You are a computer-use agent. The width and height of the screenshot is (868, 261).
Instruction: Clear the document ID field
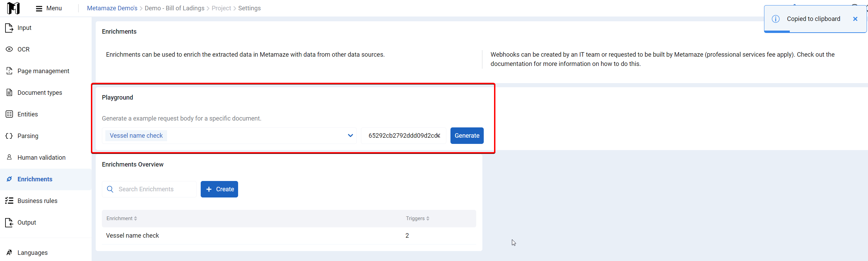click(x=438, y=136)
